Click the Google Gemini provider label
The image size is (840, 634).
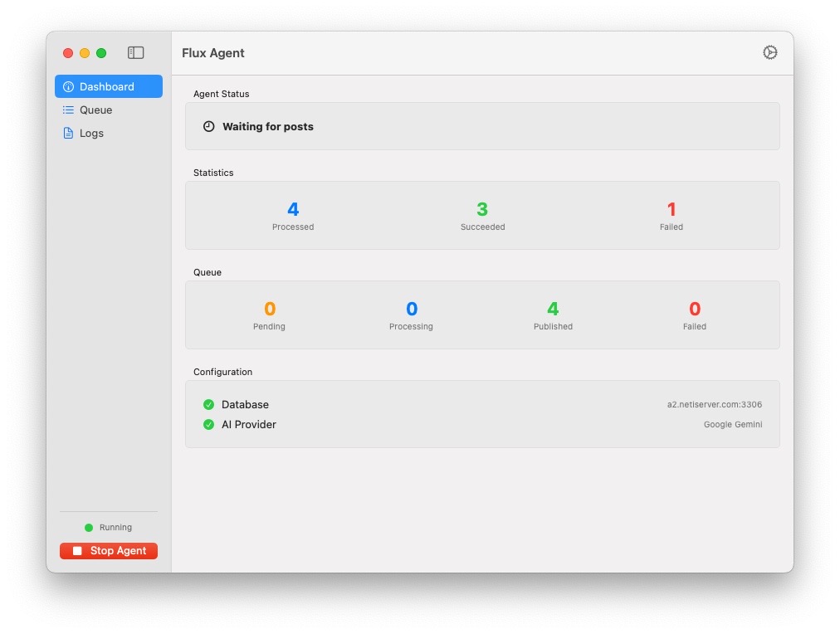(x=732, y=425)
